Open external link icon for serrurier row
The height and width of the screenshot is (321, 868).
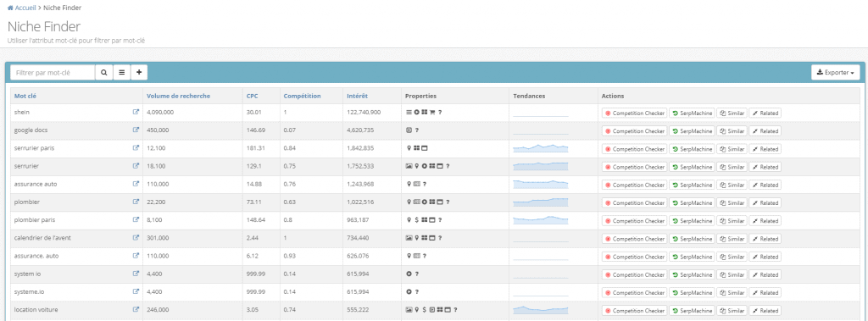136,165
